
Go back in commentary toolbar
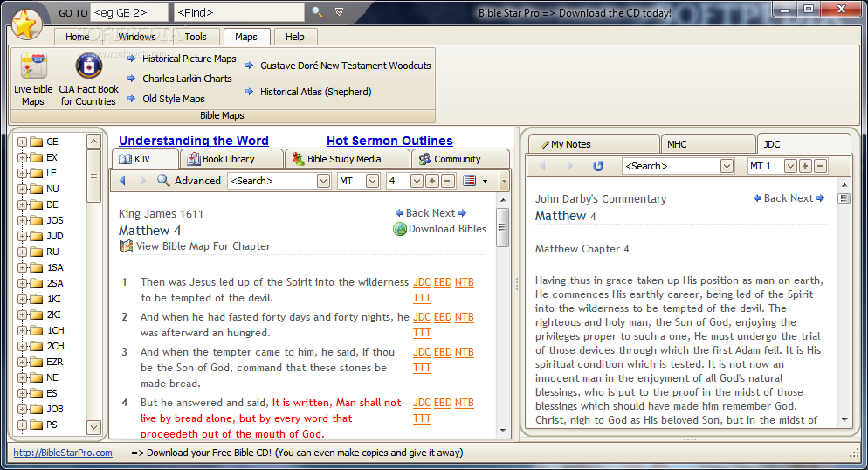point(542,165)
